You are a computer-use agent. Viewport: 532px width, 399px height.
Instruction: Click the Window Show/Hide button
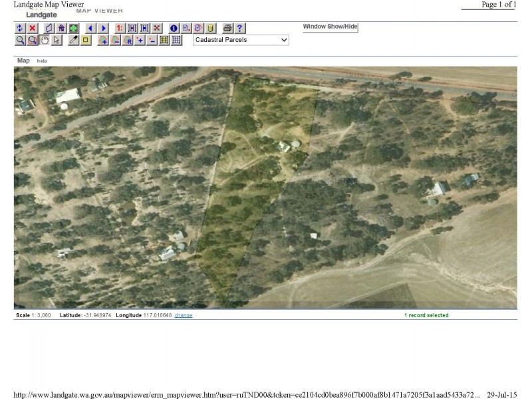tap(331, 27)
